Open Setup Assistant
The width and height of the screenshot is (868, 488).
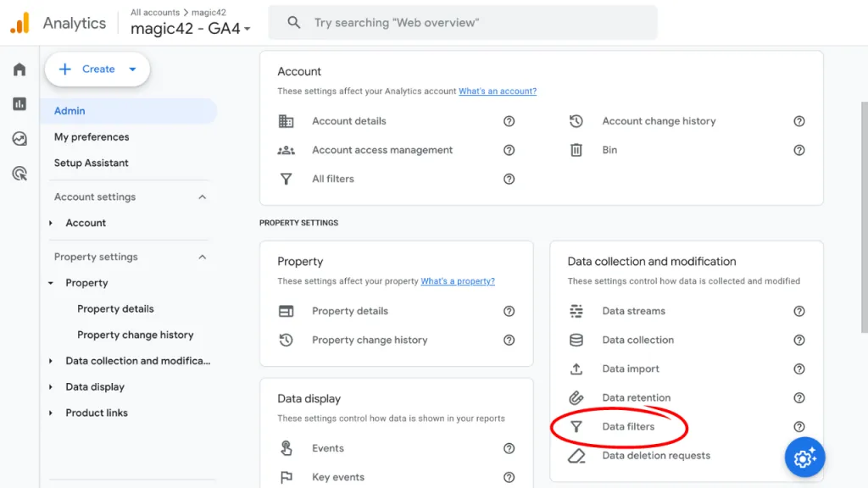[92, 163]
